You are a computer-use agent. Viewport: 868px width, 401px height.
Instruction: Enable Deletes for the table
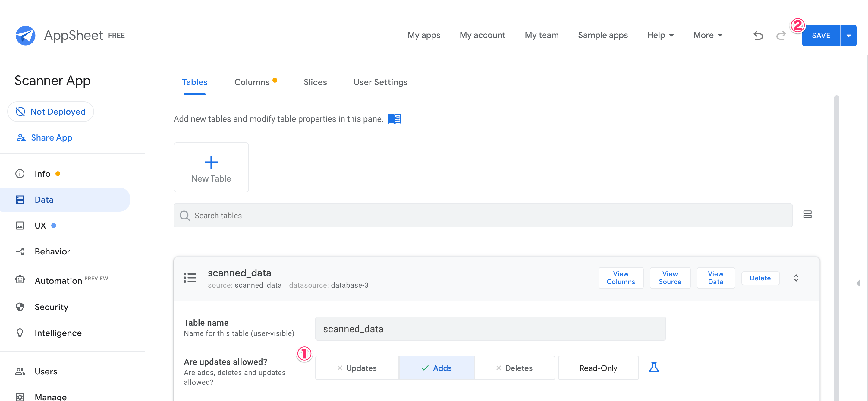click(x=514, y=368)
